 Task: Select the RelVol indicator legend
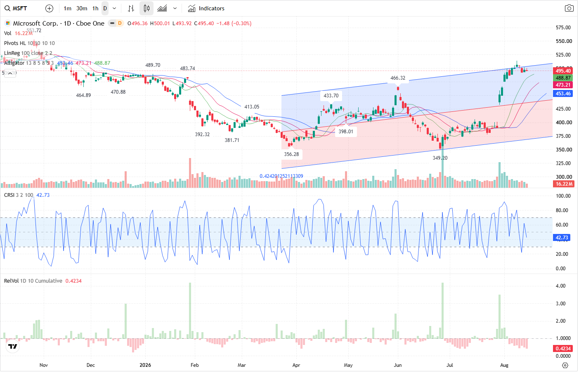click(33, 281)
